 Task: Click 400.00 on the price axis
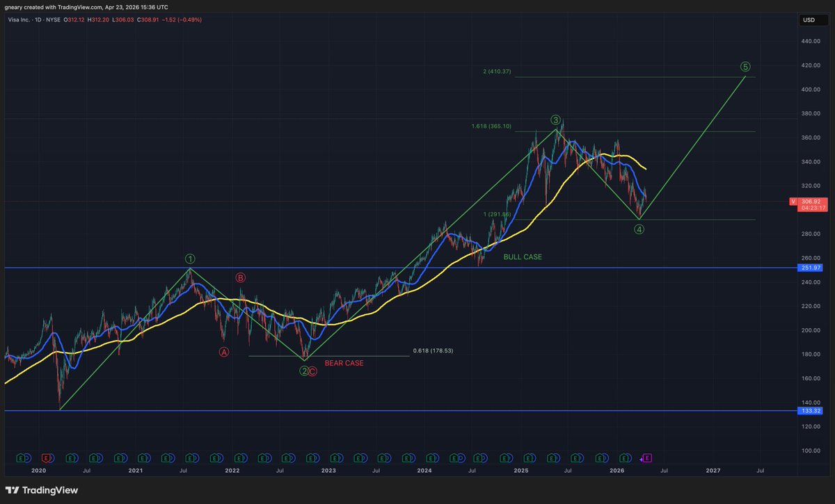click(x=811, y=90)
